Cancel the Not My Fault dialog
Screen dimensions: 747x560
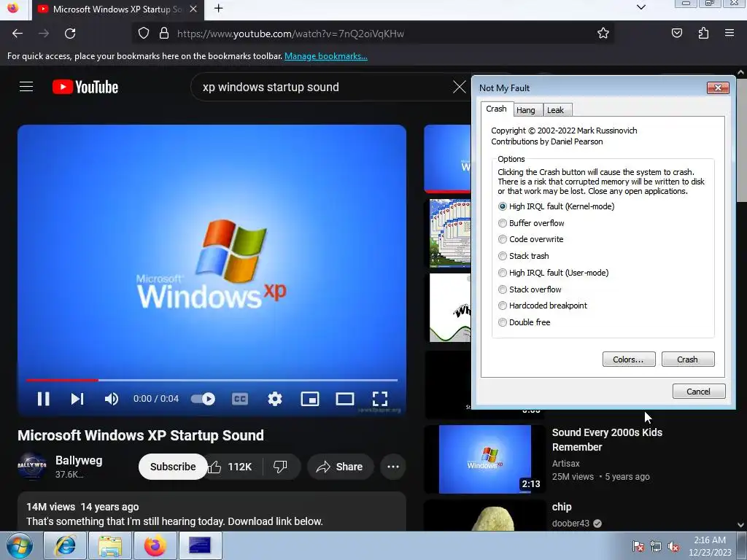698,391
